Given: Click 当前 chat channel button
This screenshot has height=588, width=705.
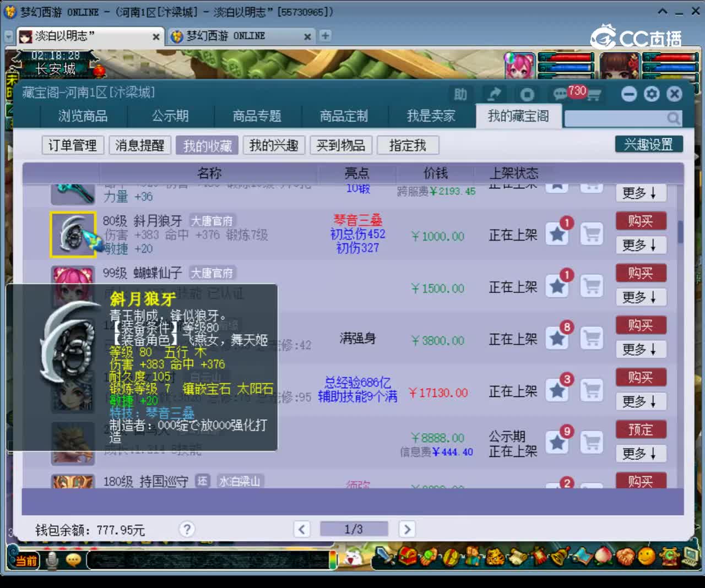Looking at the screenshot, I should (26, 560).
